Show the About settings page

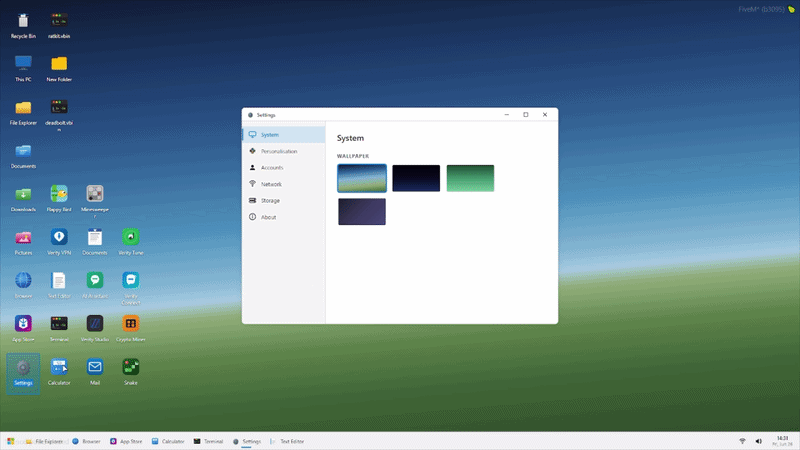tap(284, 217)
